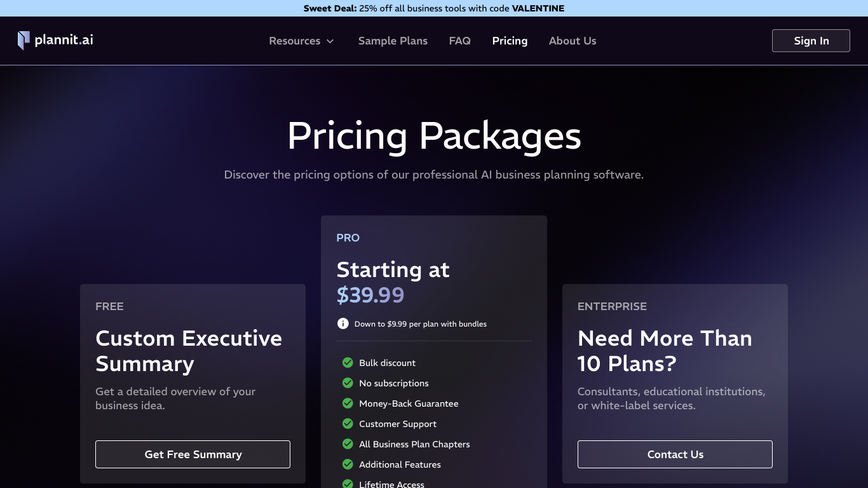868x488 pixels.
Task: Open Sample Plans in the navigation
Action: tap(393, 41)
